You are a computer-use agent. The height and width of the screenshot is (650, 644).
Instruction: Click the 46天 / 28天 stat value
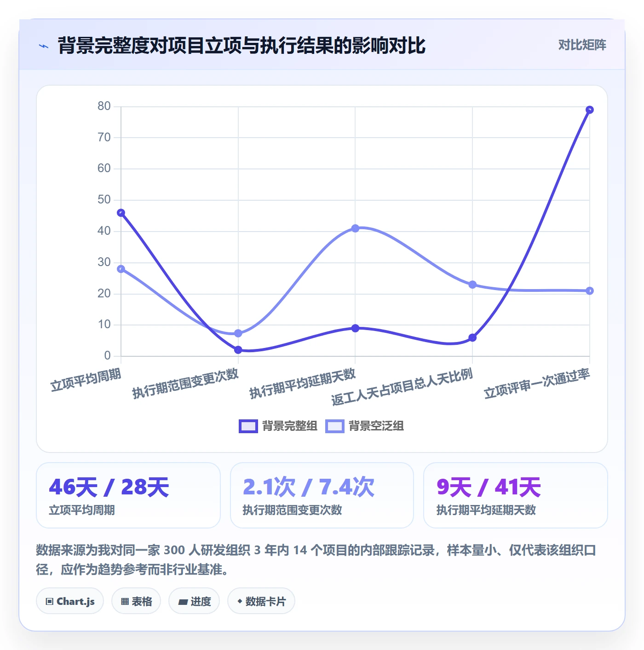[x=109, y=487]
